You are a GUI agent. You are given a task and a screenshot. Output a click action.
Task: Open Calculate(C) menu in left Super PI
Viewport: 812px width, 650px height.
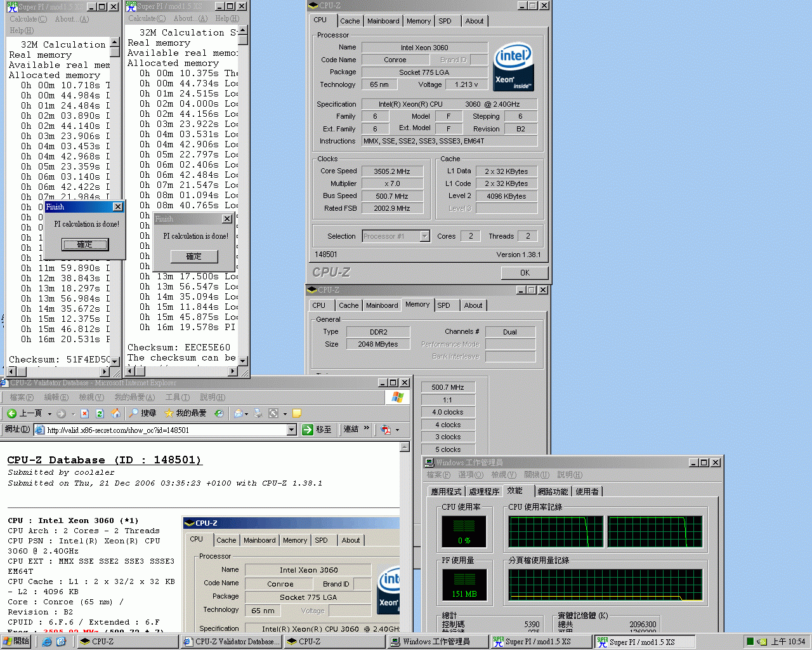[28, 19]
